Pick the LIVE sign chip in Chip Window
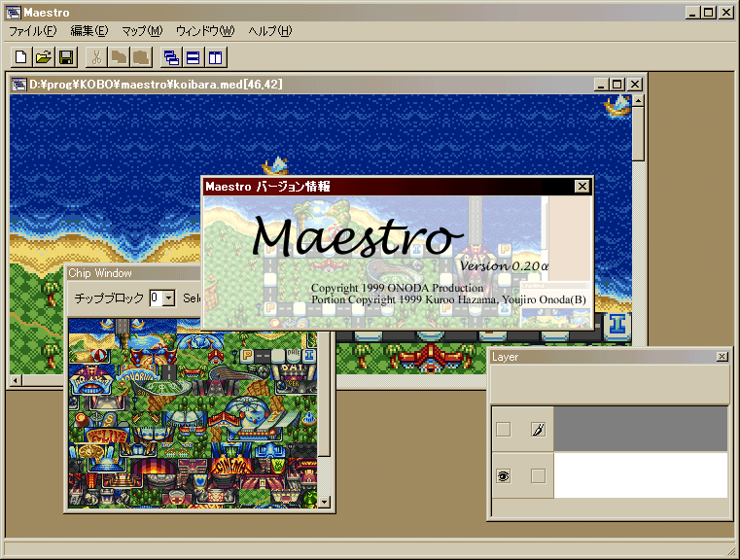The height and width of the screenshot is (560, 740). pyautogui.click(x=106, y=436)
